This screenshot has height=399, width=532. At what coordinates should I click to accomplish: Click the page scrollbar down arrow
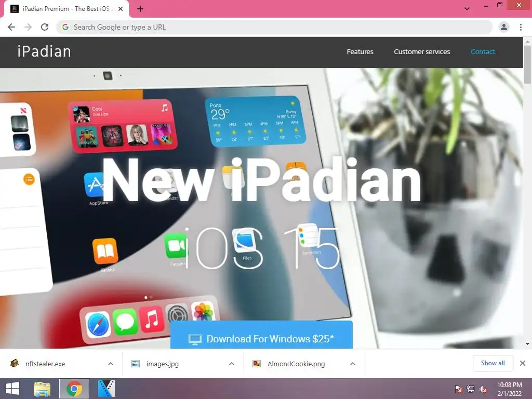click(527, 344)
